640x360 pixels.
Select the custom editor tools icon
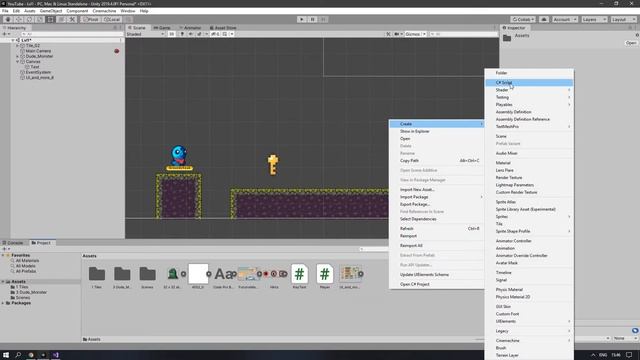pyautogui.click(x=72, y=19)
